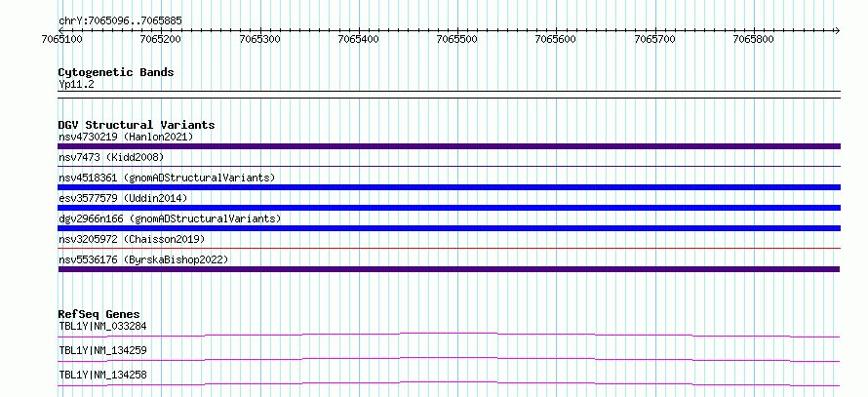
Task: Click ruler position 7065500
Action: click(457, 39)
